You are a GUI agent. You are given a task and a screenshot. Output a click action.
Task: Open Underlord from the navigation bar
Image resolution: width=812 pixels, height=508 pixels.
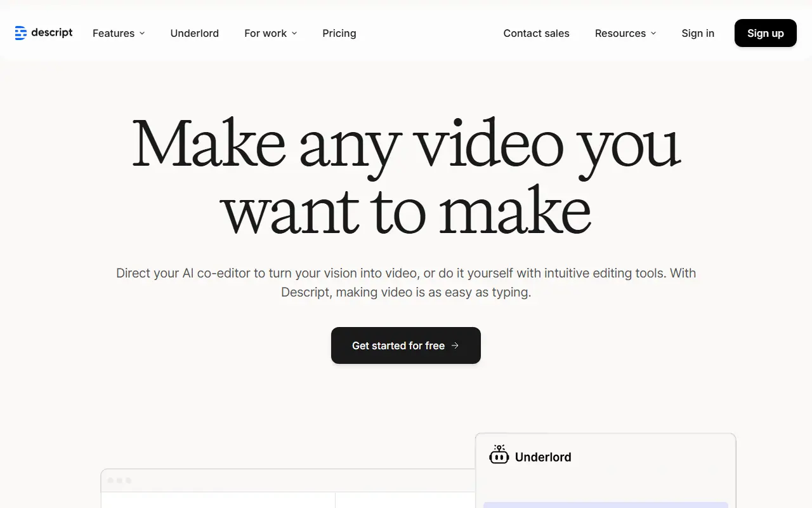pos(194,33)
